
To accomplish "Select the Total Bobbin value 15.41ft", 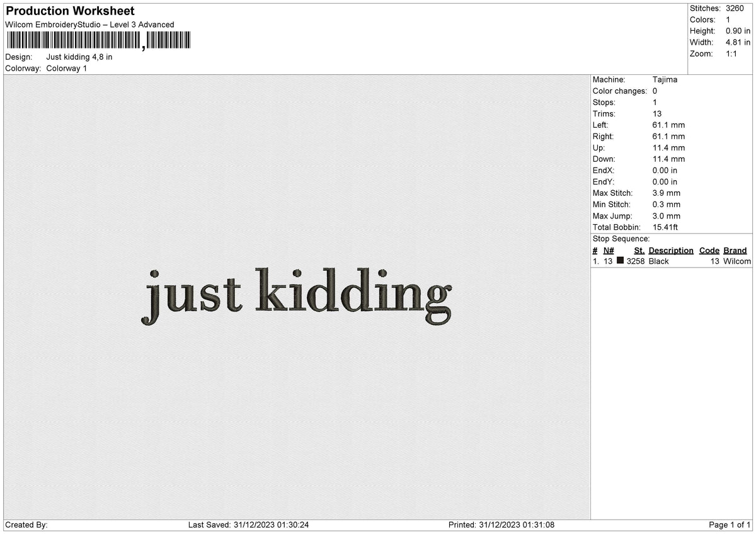I will 665,227.
